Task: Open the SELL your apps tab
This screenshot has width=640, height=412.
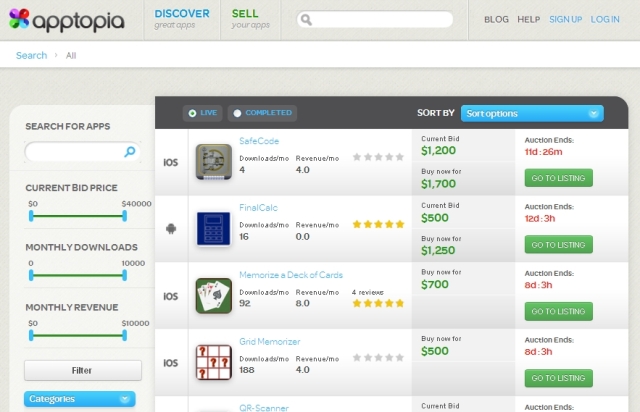Action: click(251, 19)
